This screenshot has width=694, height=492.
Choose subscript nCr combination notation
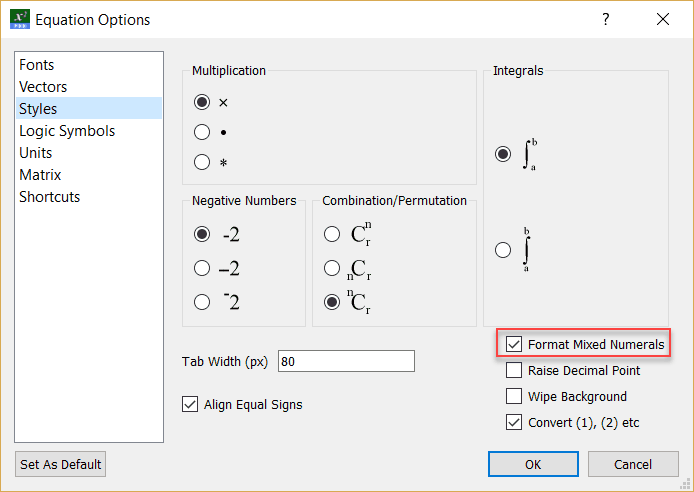point(332,268)
